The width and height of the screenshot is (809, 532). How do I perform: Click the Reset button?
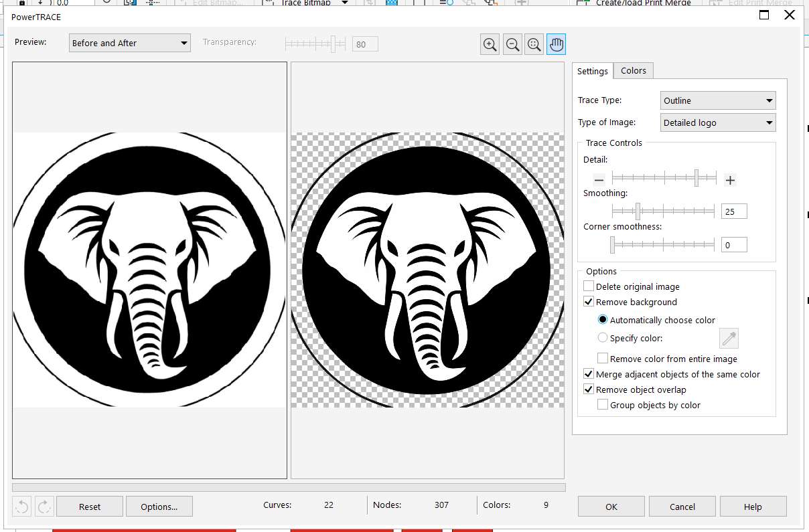[x=90, y=507]
